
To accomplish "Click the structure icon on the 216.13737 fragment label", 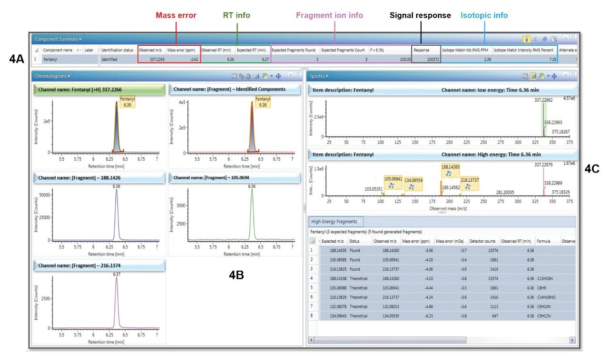I will coord(467,187).
